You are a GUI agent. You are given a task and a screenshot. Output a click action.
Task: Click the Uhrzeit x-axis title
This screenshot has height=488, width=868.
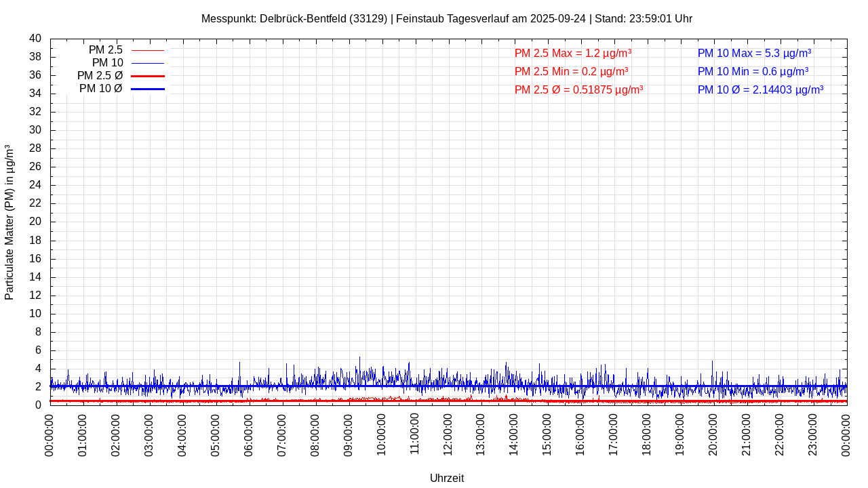pyautogui.click(x=447, y=479)
